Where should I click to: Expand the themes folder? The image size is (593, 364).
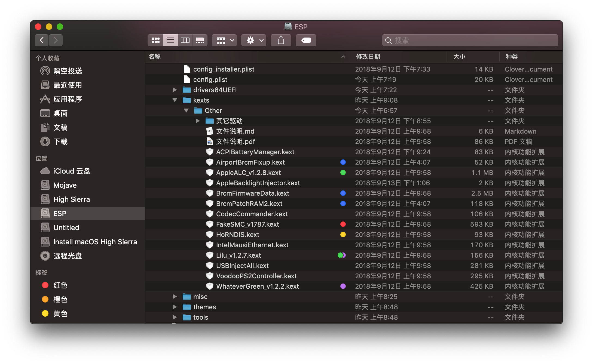(x=175, y=307)
